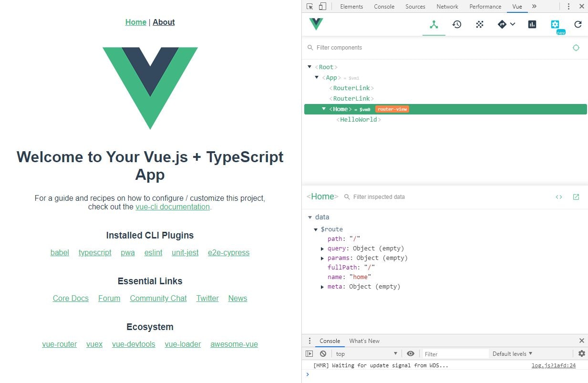This screenshot has height=383, width=588.
Task: Open the Vuex history timeline icon
Action: 457,24
